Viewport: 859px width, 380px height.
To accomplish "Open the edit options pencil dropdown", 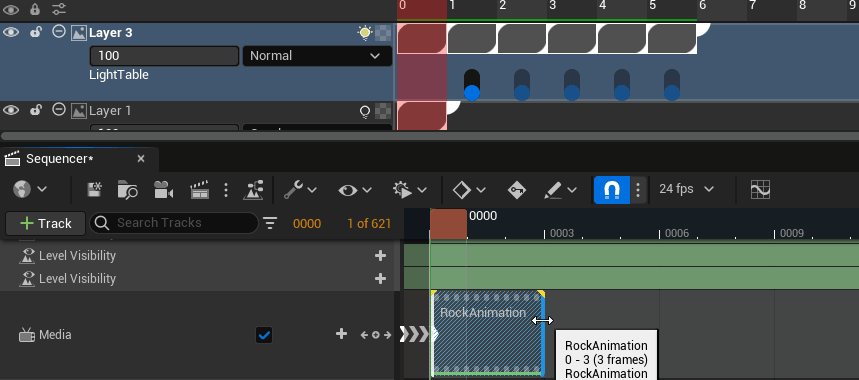I will 560,190.
